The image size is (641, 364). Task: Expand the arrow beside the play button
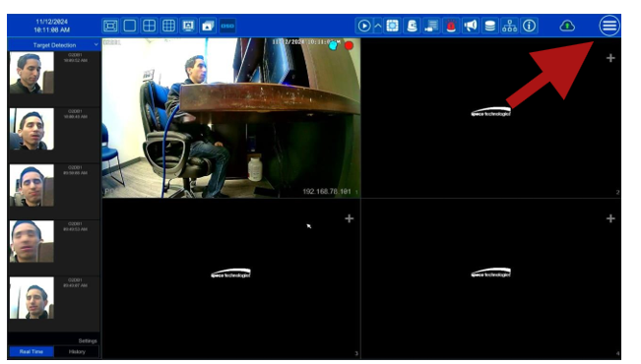pos(378,26)
